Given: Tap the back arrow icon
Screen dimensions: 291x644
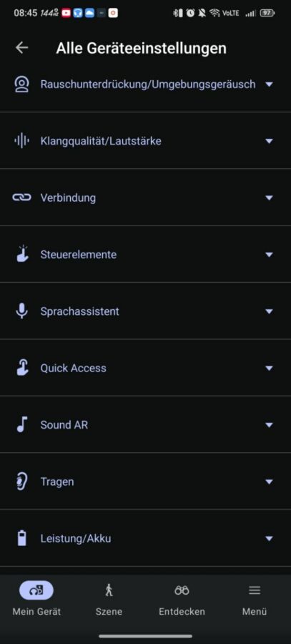Looking at the screenshot, I should click(21, 48).
